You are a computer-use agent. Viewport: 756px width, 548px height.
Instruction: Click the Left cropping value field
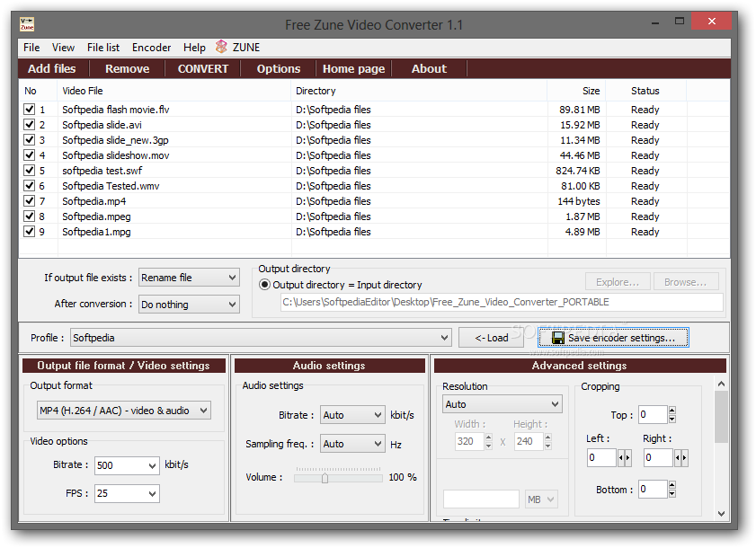(601, 457)
